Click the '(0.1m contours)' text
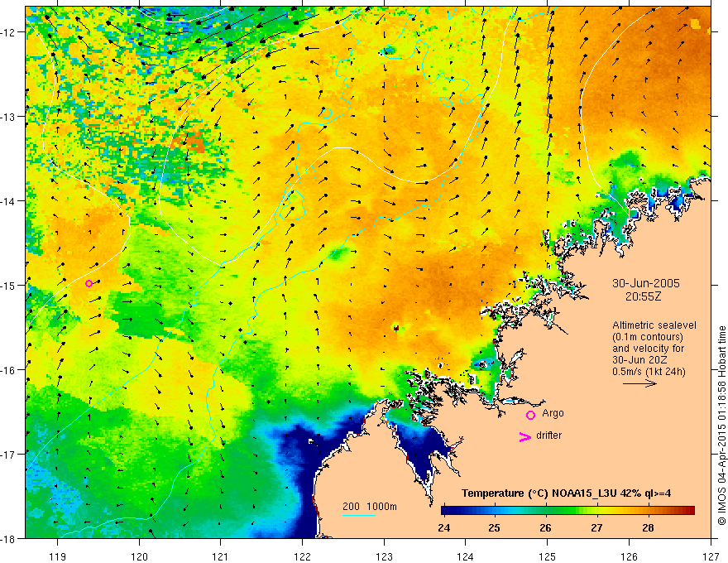This screenshot has width=728, height=563. (648, 337)
